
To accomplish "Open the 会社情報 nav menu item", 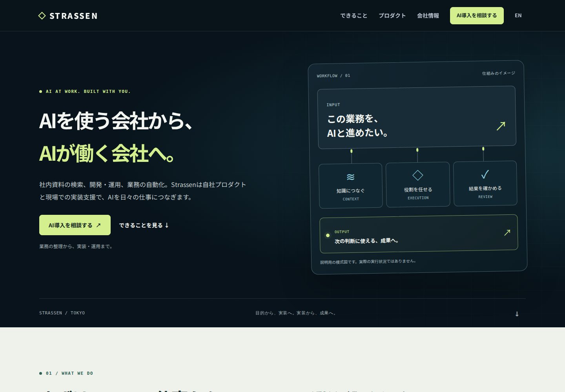I will tap(428, 16).
